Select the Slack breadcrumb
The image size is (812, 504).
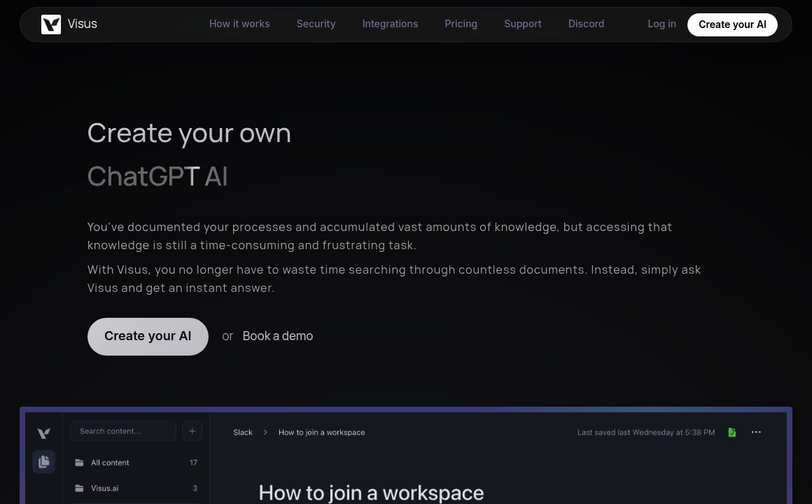(243, 433)
